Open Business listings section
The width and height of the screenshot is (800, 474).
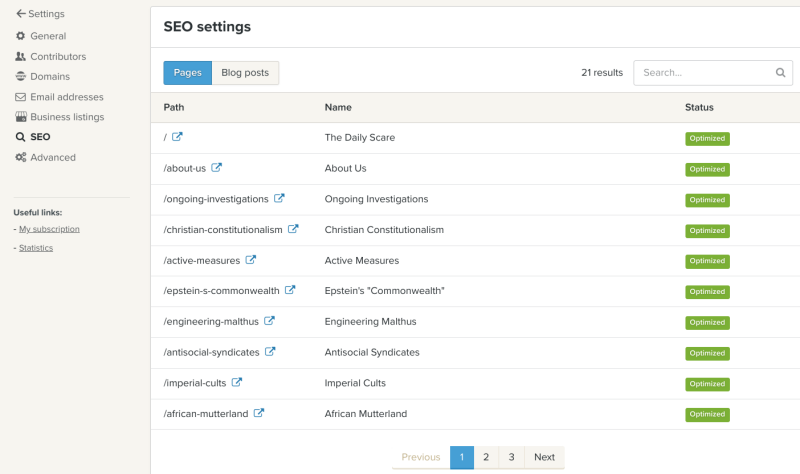click(66, 117)
